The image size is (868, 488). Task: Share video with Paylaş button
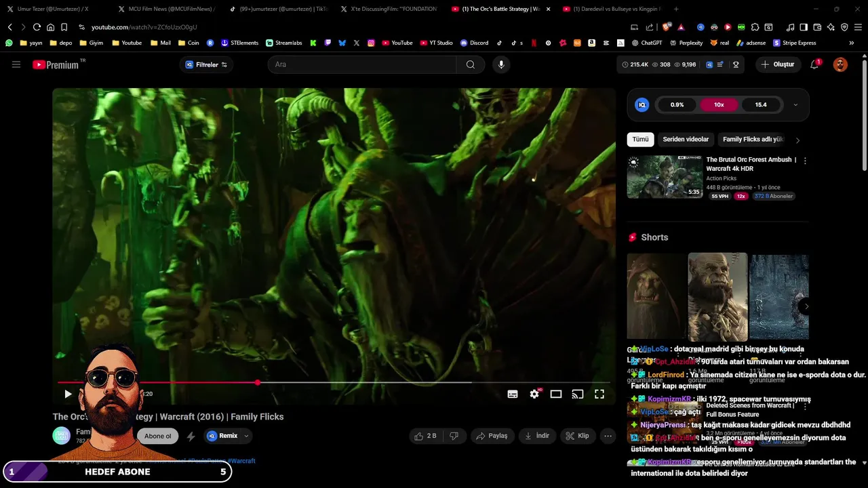(491, 436)
